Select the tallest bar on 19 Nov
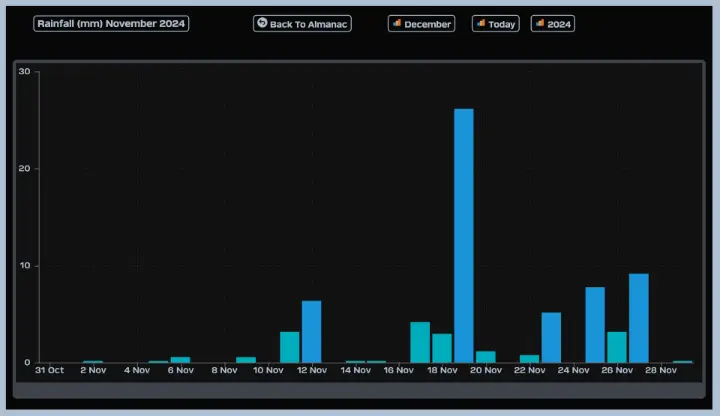Image resolution: width=720 pixels, height=416 pixels. [464, 235]
